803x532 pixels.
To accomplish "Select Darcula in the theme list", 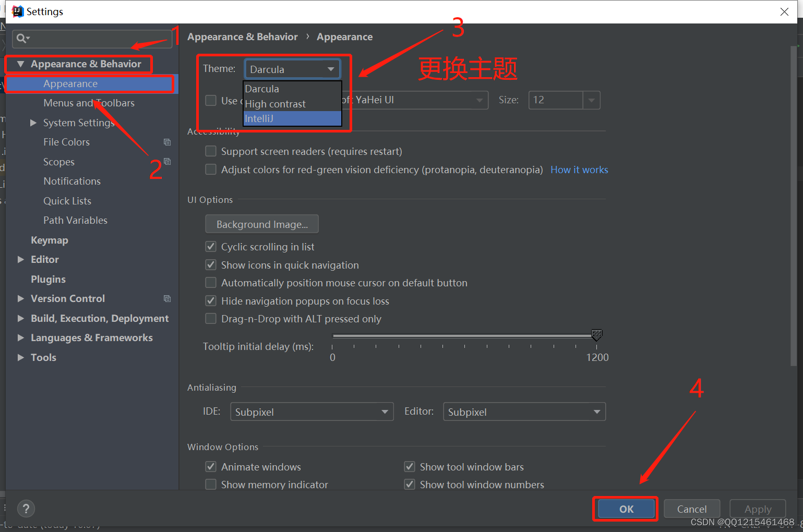I will [292, 89].
